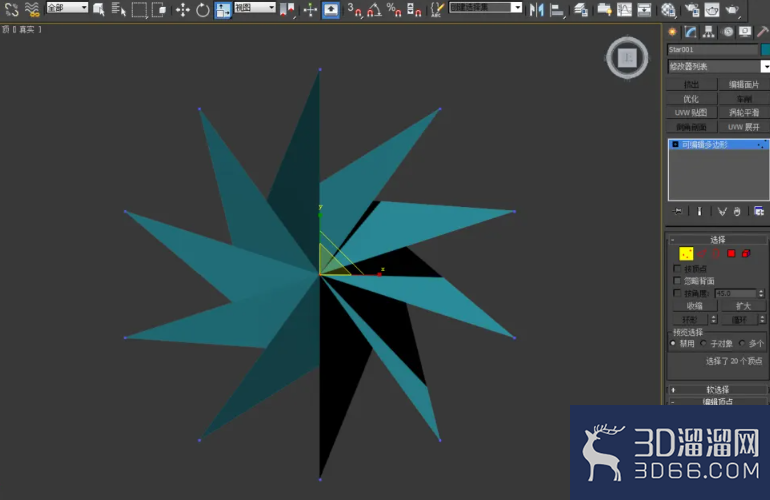770x500 pixels.
Task: Click the Bind to Space Warp icon
Action: point(32,9)
